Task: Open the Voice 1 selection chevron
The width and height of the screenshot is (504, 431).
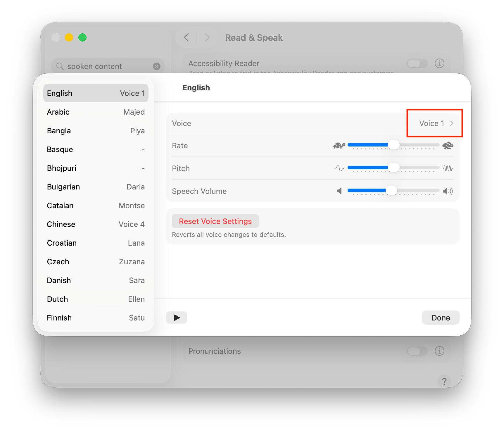Action: coord(451,123)
